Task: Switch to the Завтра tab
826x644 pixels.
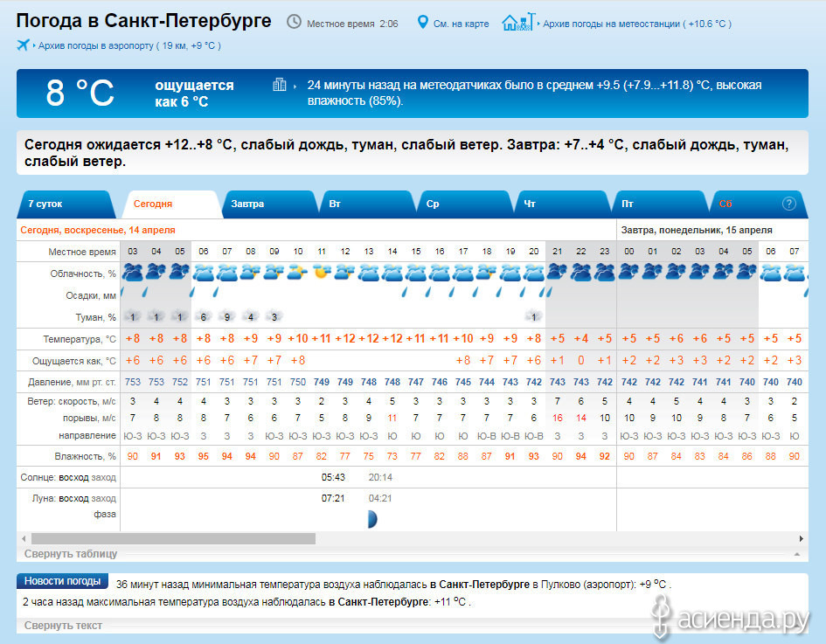Action: coord(270,204)
